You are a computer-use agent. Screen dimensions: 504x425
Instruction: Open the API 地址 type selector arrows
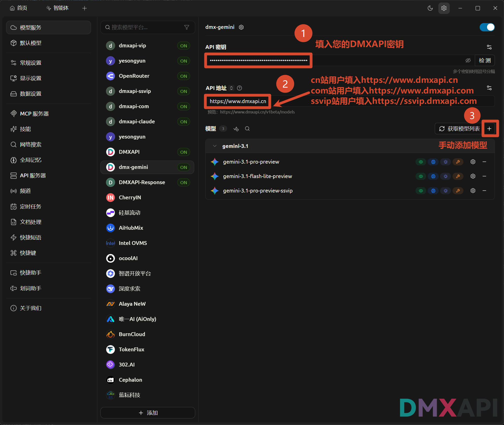point(231,88)
